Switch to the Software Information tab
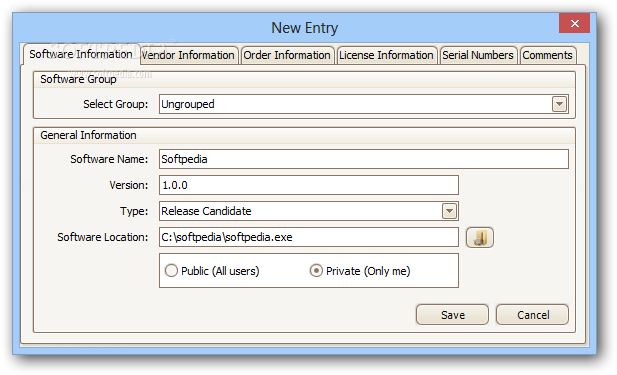Screen dimensions: 617x375 (x=81, y=54)
